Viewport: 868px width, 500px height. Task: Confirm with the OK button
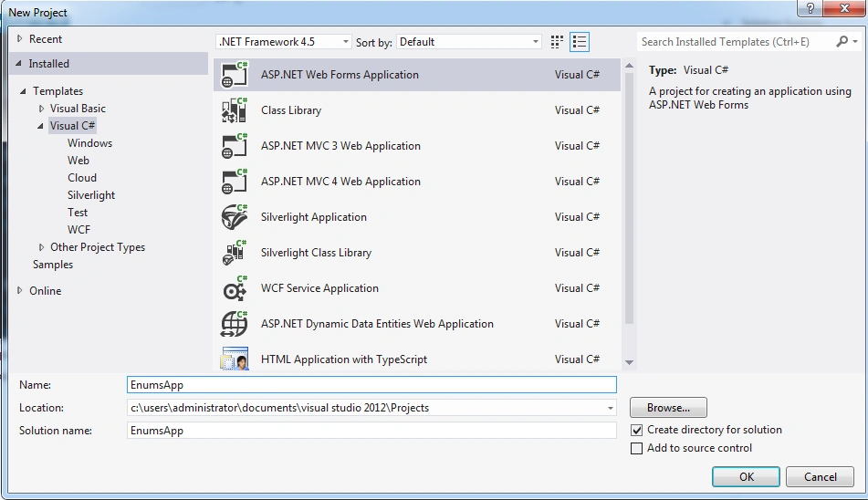pos(747,477)
